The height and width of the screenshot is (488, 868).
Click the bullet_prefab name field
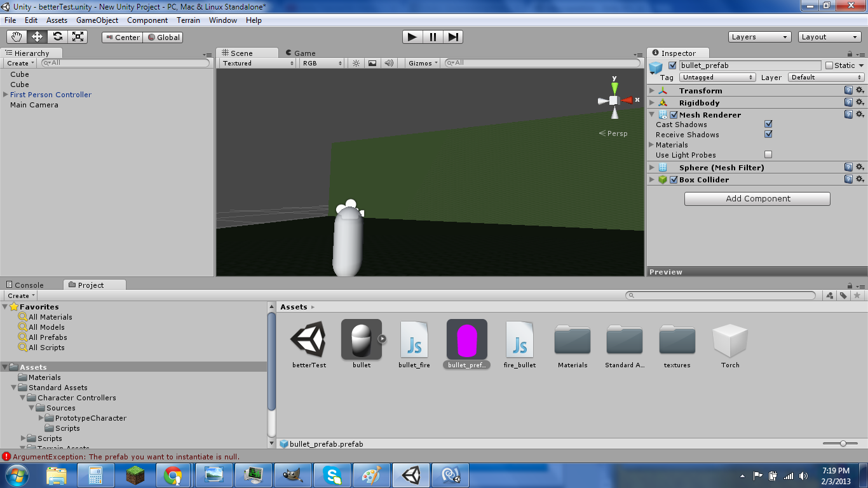click(x=750, y=65)
